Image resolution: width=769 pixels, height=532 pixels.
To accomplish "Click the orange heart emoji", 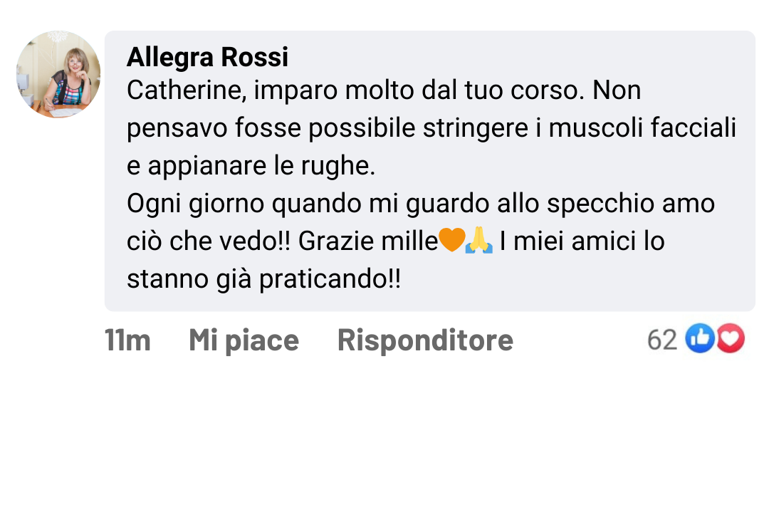I will click(451, 241).
